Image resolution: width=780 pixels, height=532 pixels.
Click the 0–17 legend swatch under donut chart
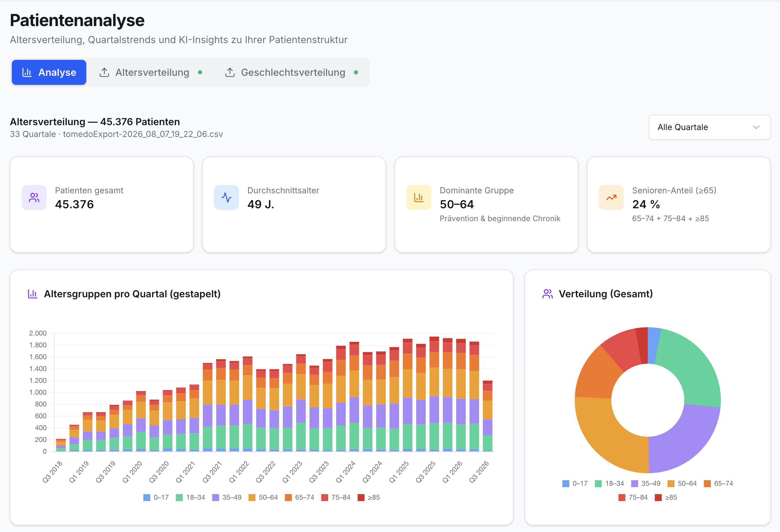point(566,483)
